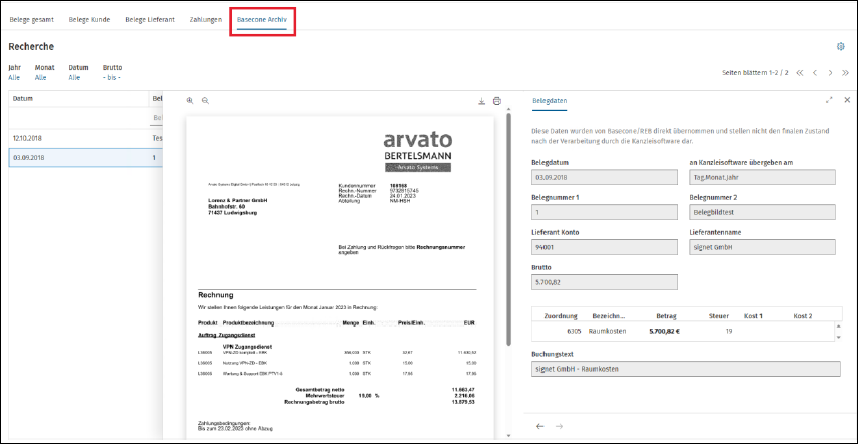Click the document preview vertical scrollbar
Screen dimensions: 858x444
click(508, 229)
